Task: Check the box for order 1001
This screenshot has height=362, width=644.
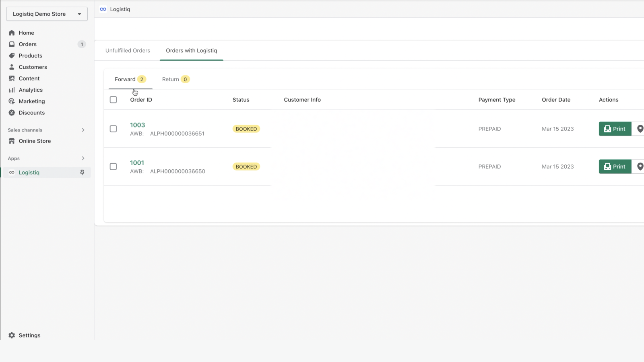Action: [114, 167]
